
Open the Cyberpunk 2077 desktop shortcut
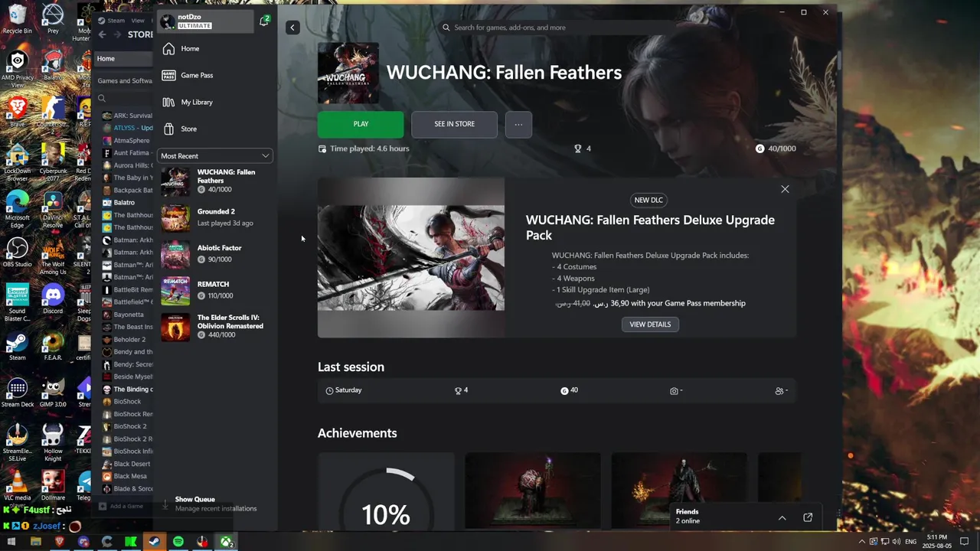[53, 162]
